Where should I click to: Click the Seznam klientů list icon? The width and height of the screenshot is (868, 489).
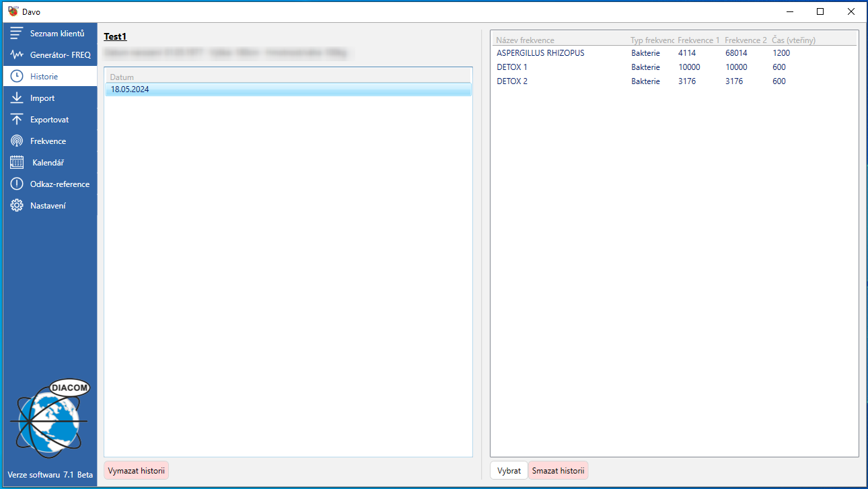[x=17, y=34]
